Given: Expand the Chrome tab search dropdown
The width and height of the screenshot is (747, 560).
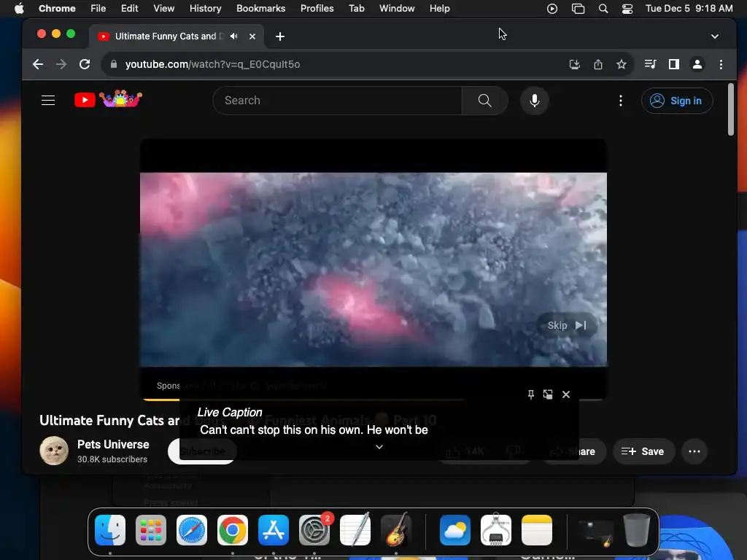Looking at the screenshot, I should (715, 36).
